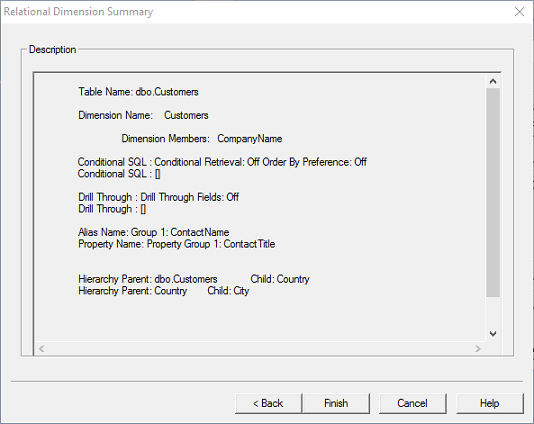This screenshot has height=424, width=534.
Task: Click the Finish button
Action: pos(336,404)
